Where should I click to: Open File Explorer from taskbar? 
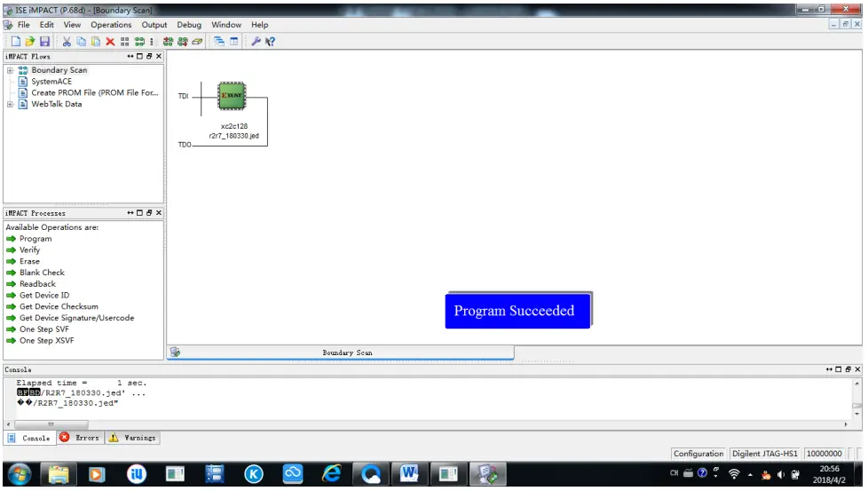pos(58,474)
